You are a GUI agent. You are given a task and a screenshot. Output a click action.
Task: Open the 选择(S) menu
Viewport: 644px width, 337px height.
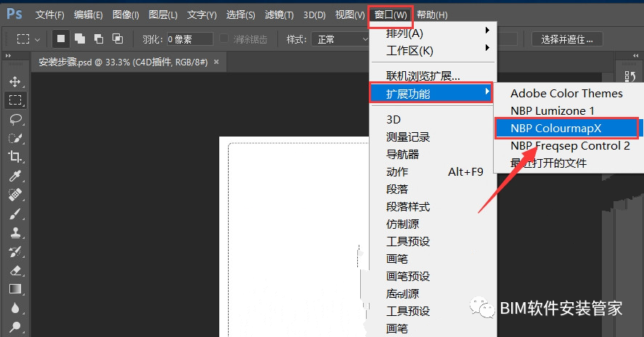click(240, 15)
